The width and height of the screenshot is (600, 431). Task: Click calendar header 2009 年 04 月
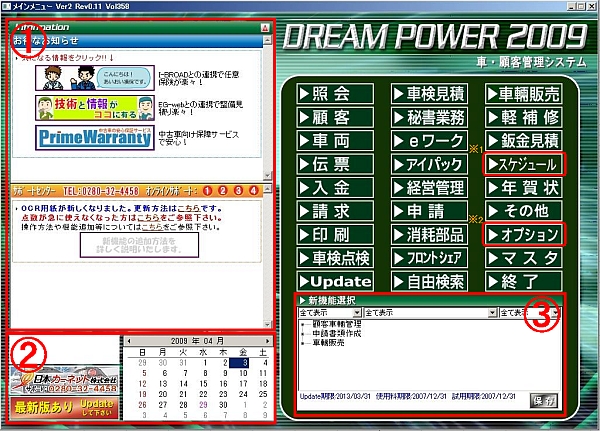coord(197,341)
